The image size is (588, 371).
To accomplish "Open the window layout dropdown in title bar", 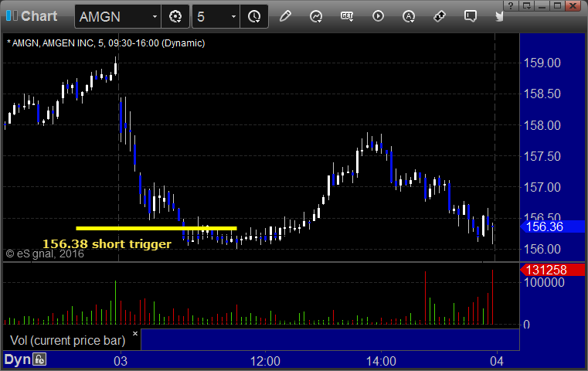I will coord(527,5).
